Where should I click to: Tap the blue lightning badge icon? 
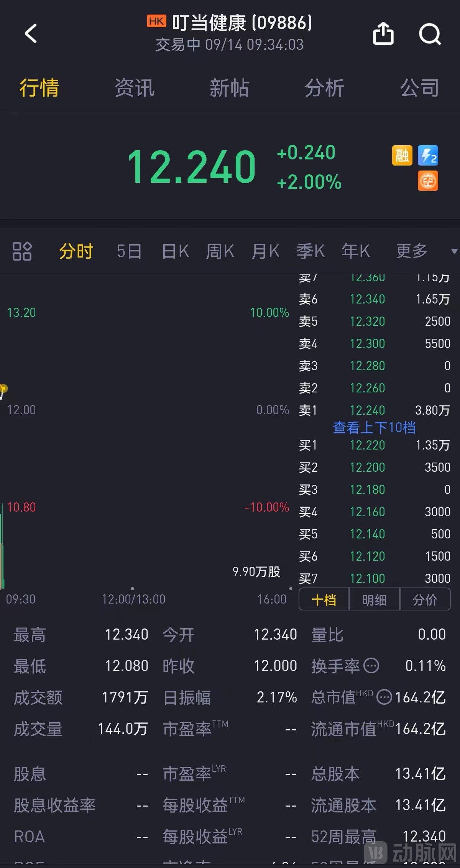[428, 156]
